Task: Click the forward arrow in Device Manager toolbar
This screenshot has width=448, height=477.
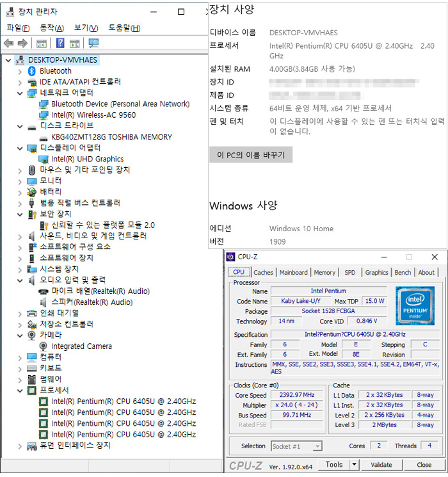Action: tap(22, 44)
